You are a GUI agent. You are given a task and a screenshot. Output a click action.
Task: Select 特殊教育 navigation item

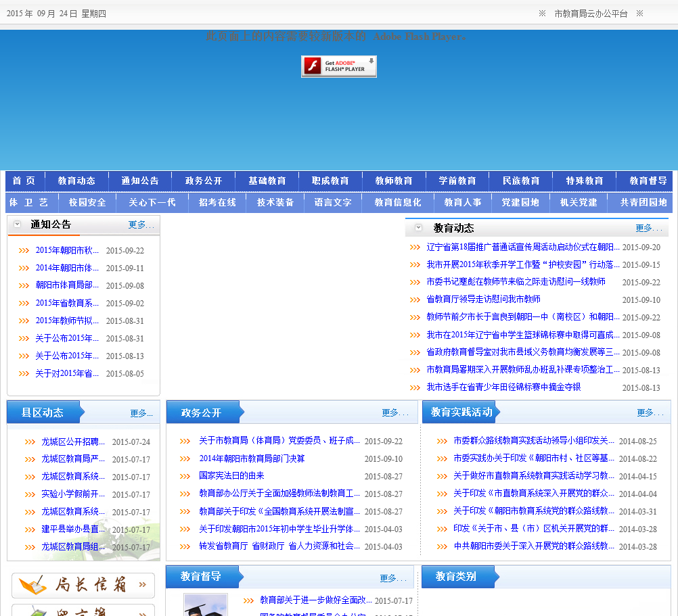click(585, 181)
